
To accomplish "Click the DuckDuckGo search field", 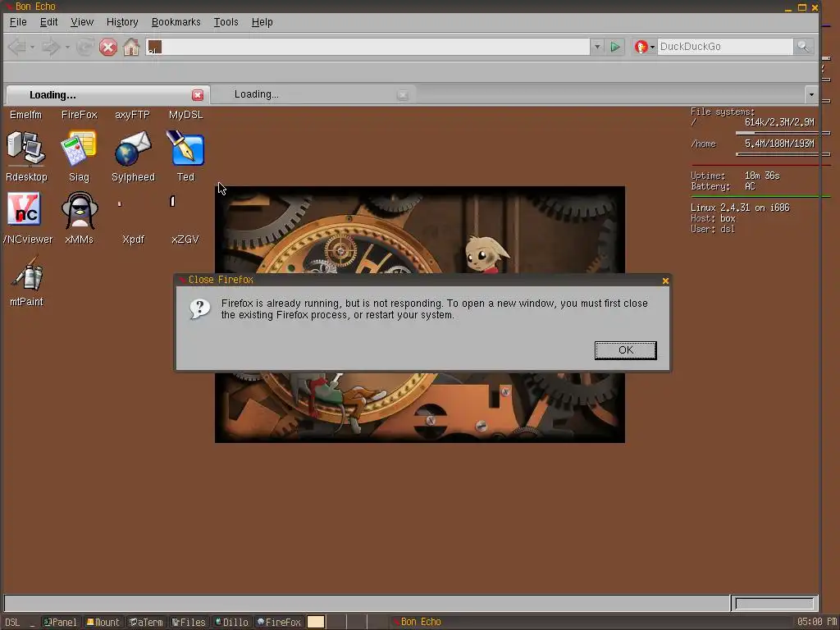I will [x=725, y=47].
